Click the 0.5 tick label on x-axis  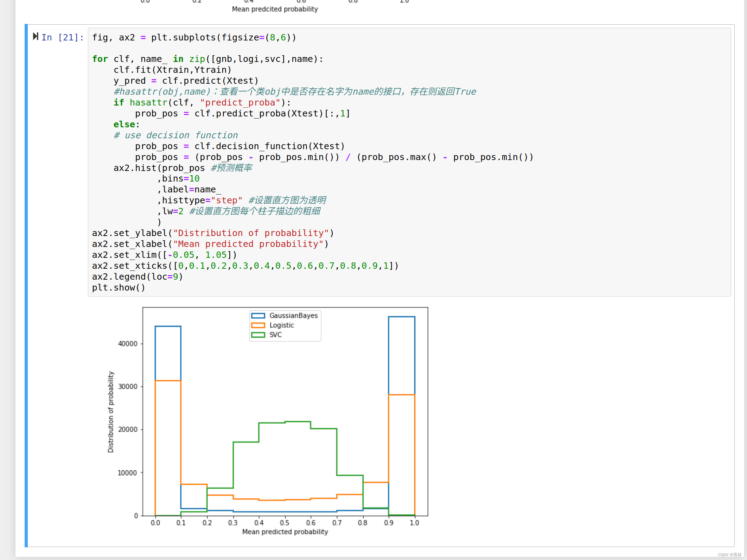[x=285, y=523]
